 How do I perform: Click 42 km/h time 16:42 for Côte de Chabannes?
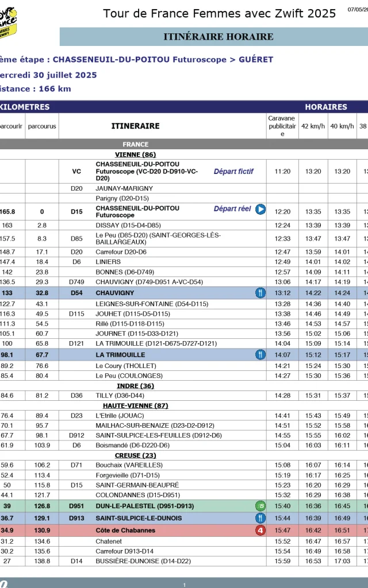[x=313, y=530]
